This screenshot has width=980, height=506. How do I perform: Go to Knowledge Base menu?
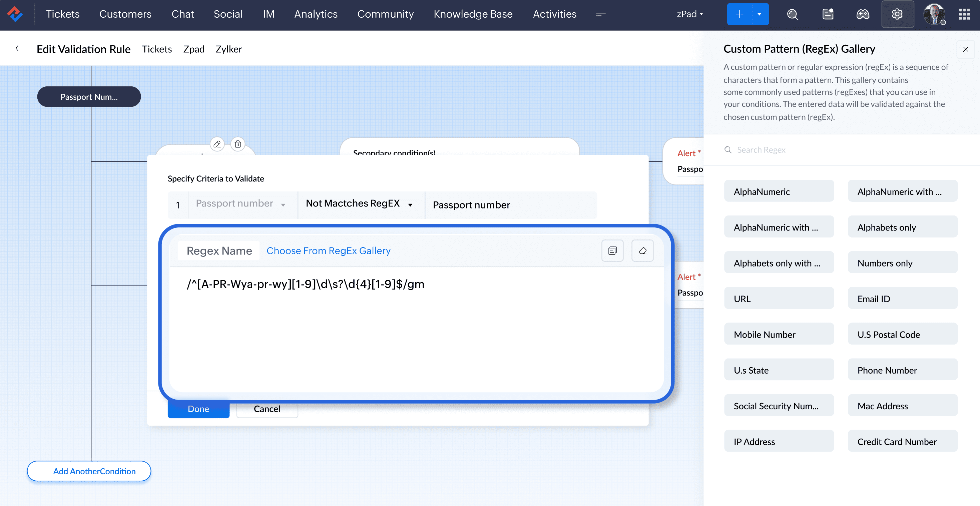(473, 14)
